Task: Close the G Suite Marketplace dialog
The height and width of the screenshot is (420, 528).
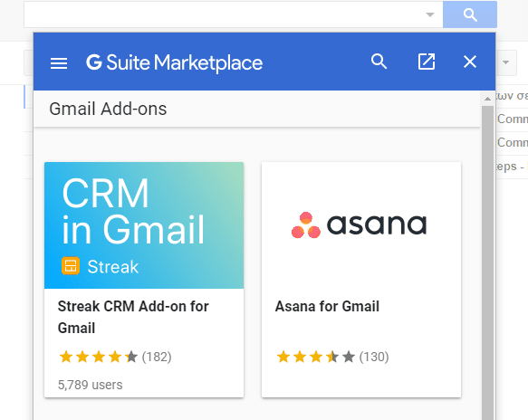Action: point(470,62)
